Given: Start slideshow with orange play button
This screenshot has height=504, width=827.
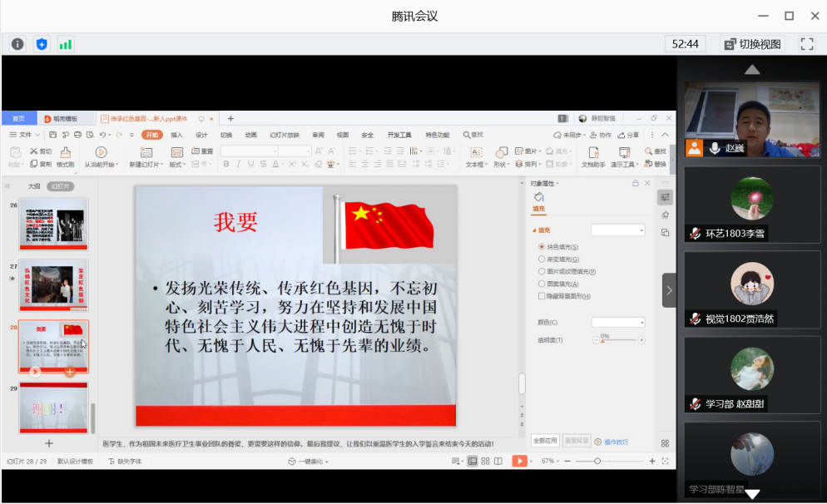Looking at the screenshot, I should tap(519, 461).
